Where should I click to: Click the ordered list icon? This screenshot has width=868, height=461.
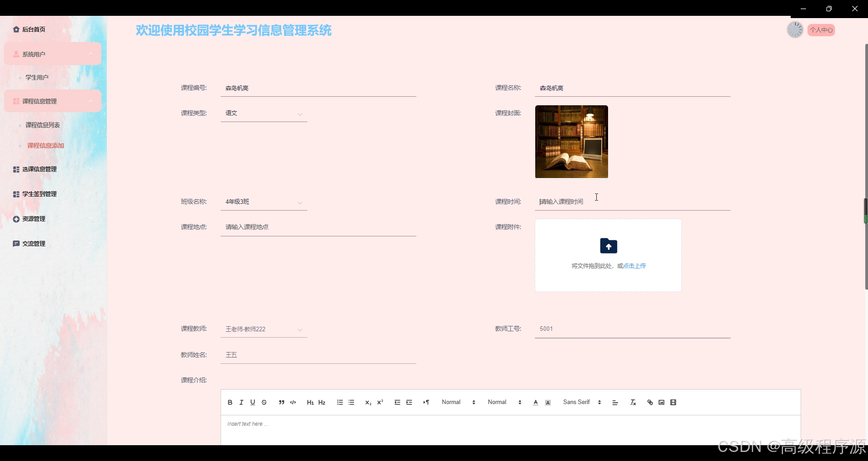pos(340,402)
